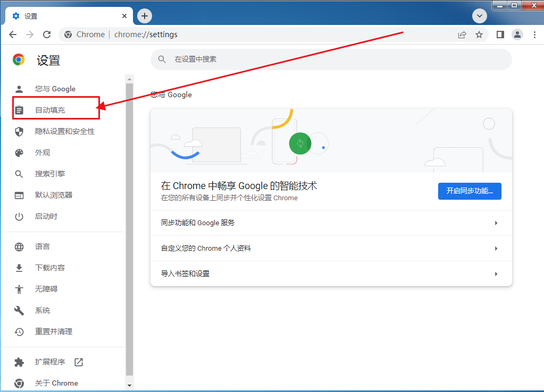Click the green sync circle illustration
Screen dimensions: 544x392
coord(300,143)
